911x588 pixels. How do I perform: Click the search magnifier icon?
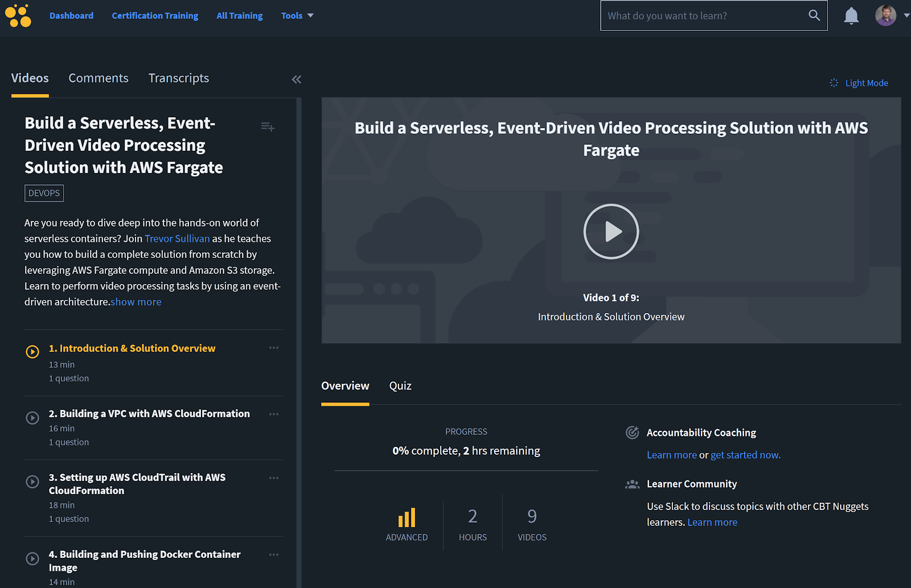pos(814,15)
